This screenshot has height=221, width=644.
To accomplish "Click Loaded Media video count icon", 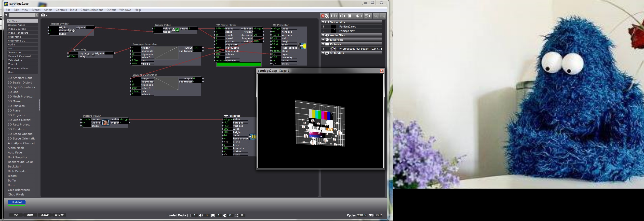I will [189, 215].
